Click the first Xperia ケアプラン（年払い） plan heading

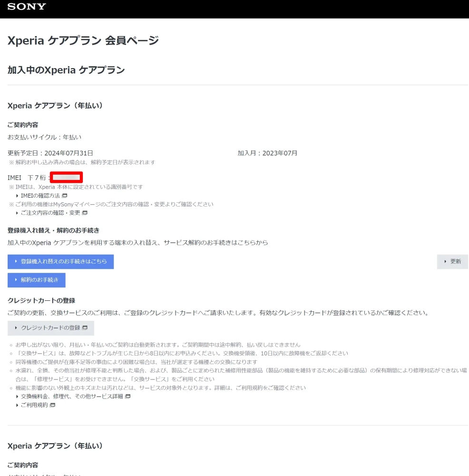click(x=55, y=106)
